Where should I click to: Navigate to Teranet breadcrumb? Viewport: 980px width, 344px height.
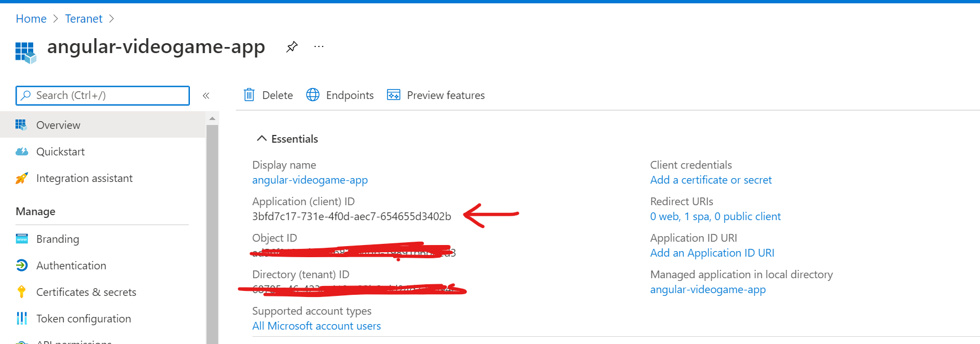84,19
